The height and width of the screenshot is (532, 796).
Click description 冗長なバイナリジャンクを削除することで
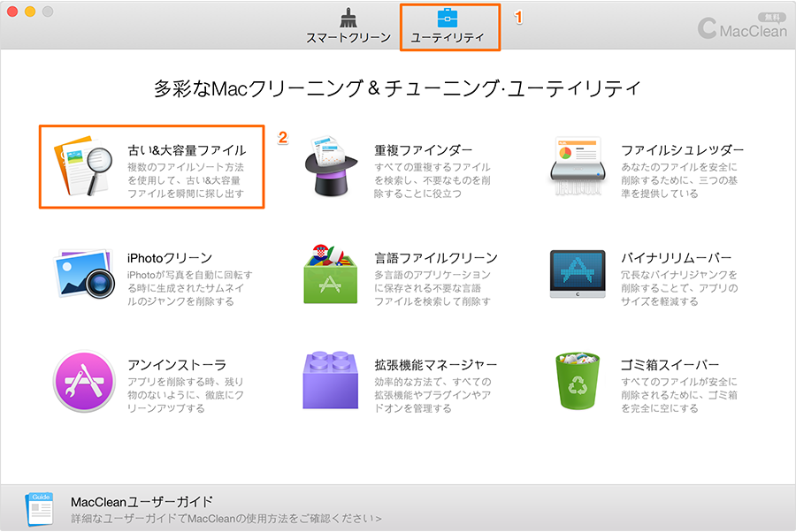pyautogui.click(x=679, y=288)
